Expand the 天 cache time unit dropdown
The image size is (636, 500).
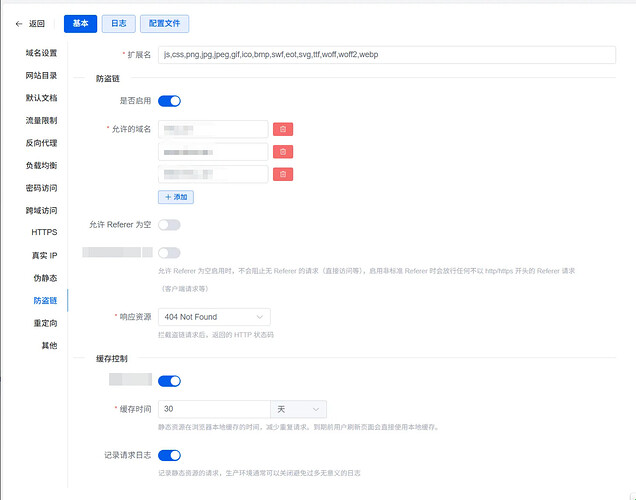(x=299, y=409)
